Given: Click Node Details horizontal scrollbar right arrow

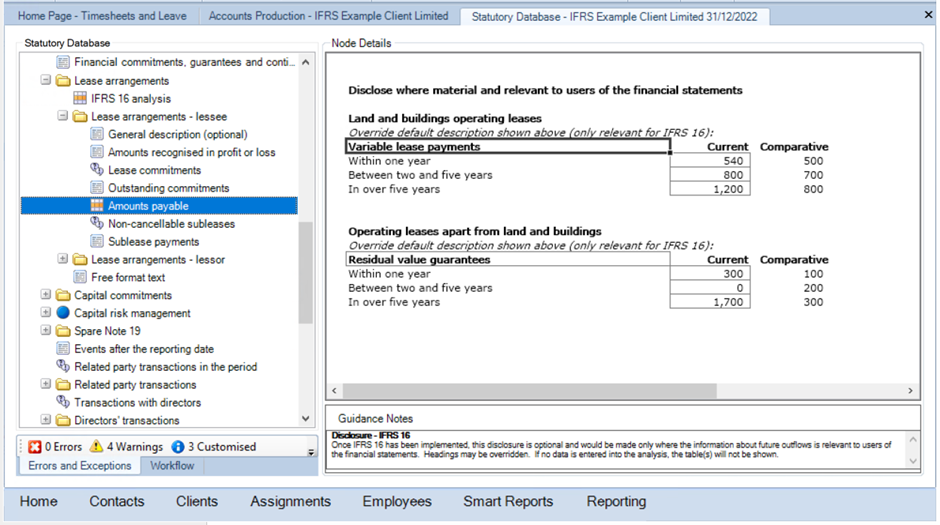Looking at the screenshot, I should click(910, 391).
